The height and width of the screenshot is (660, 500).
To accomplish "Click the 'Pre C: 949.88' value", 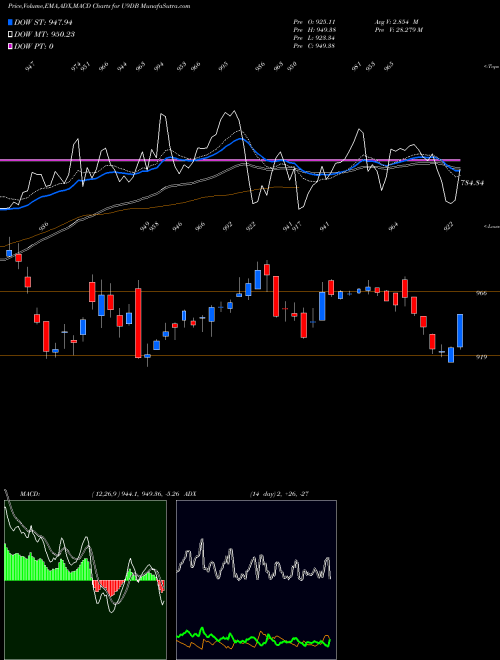I will (x=314, y=46).
